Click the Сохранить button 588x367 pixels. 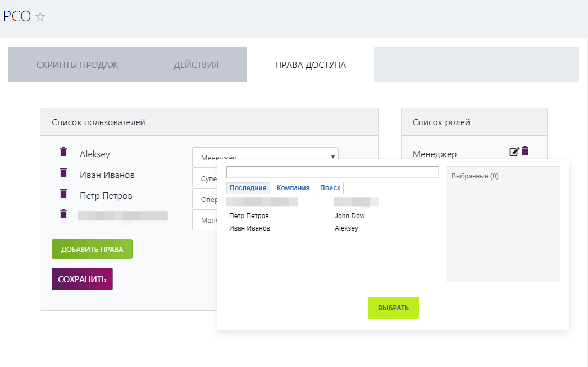[82, 279]
